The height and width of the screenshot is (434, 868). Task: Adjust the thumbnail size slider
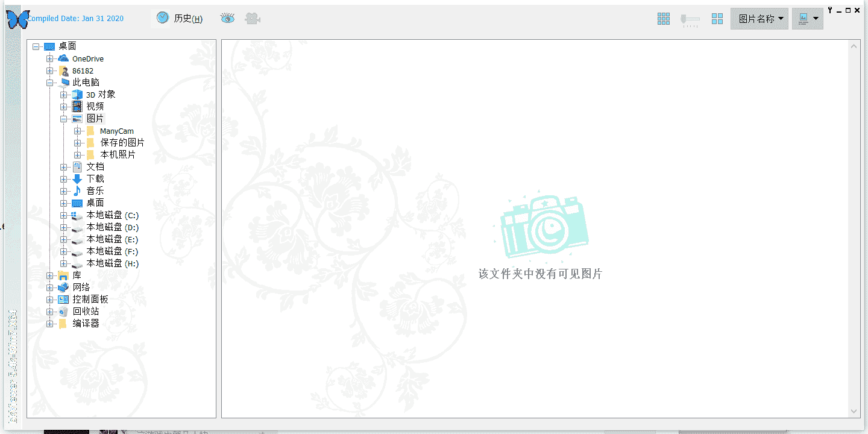click(x=690, y=19)
